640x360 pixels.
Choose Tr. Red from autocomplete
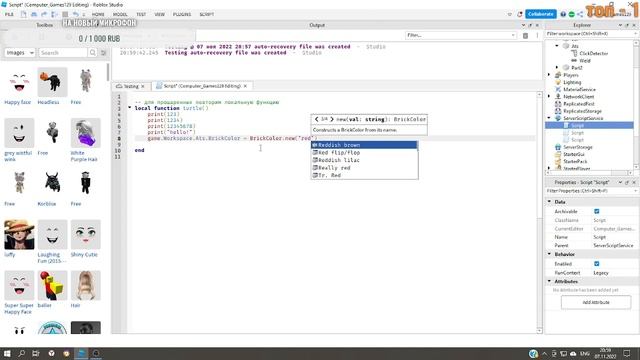[x=364, y=175]
